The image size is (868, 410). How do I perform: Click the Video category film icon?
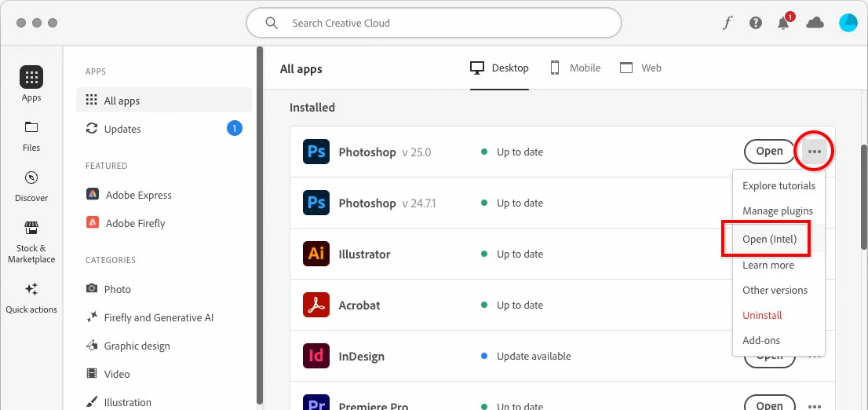pos(92,373)
